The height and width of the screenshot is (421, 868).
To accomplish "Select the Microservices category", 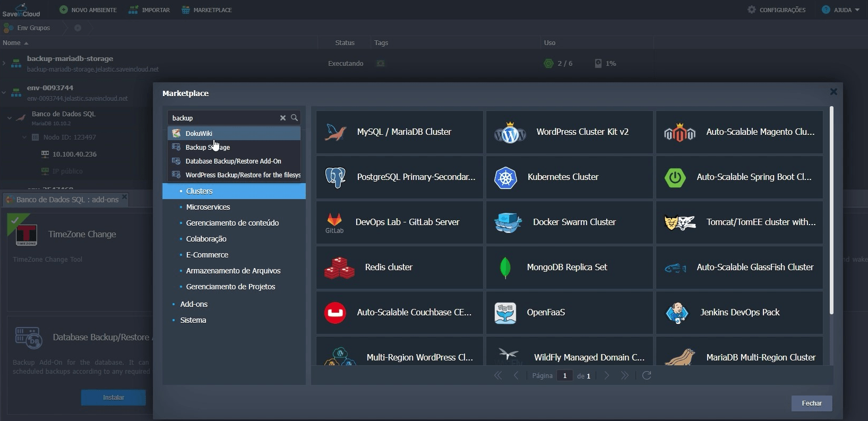I will point(208,207).
